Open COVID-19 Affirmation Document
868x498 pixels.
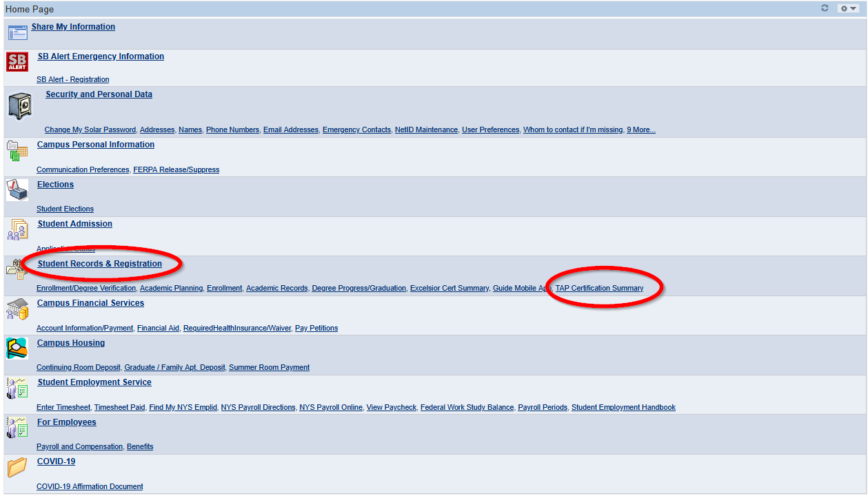(90, 486)
